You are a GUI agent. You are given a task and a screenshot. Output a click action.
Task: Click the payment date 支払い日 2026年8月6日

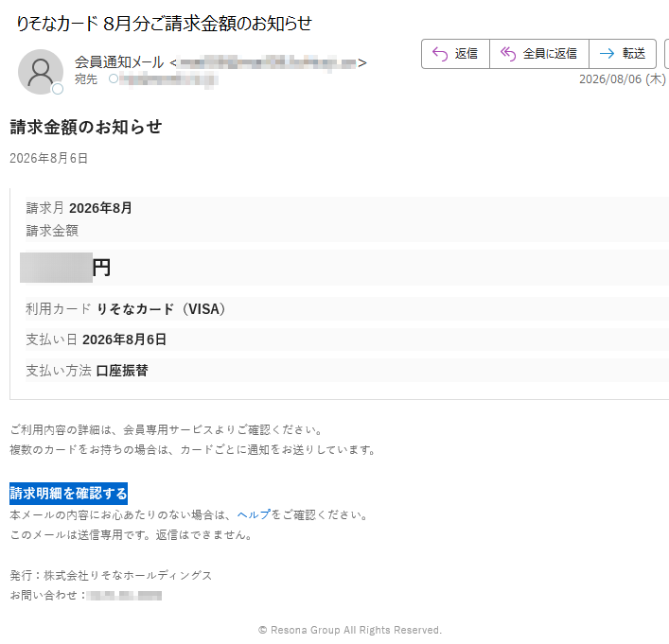tap(96, 339)
